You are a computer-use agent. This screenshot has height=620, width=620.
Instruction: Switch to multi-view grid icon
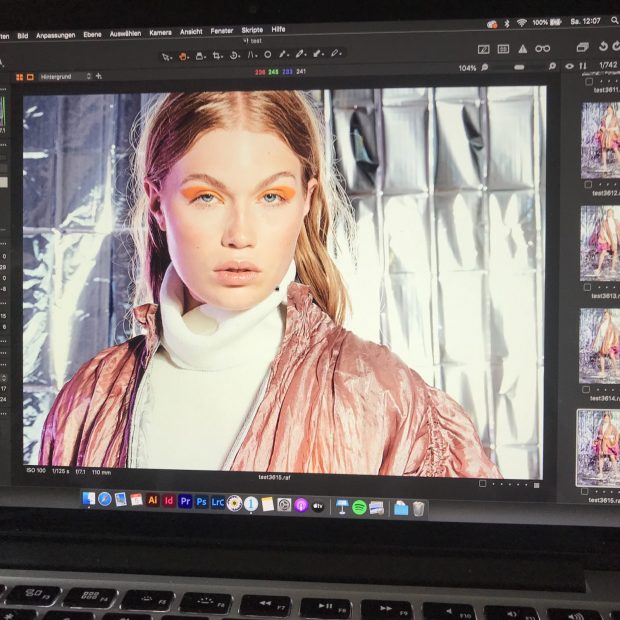(x=19, y=78)
